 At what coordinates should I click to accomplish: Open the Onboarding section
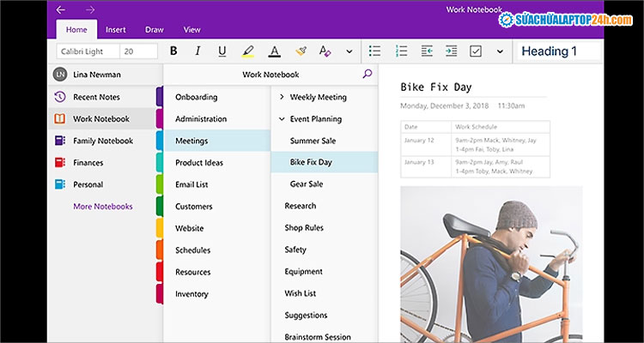[217, 97]
